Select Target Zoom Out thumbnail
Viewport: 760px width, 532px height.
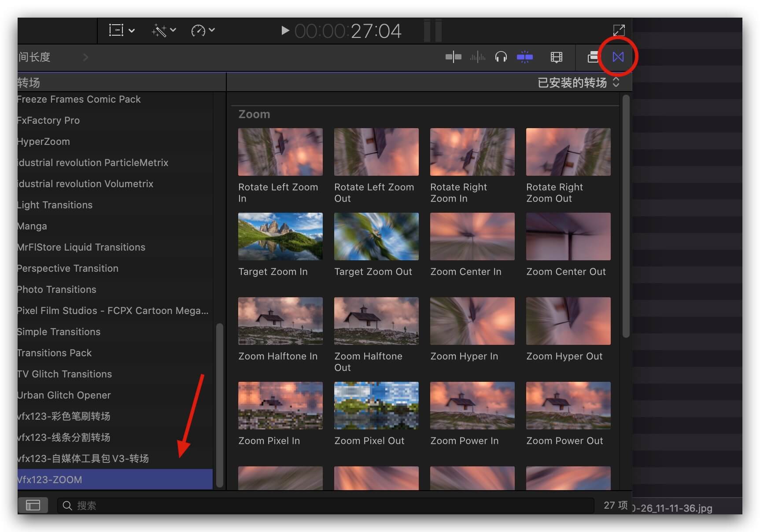376,236
